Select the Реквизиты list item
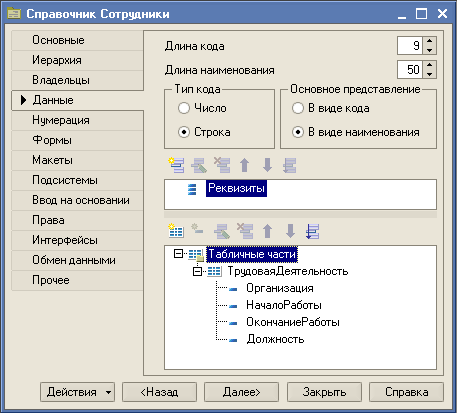 tap(236, 188)
